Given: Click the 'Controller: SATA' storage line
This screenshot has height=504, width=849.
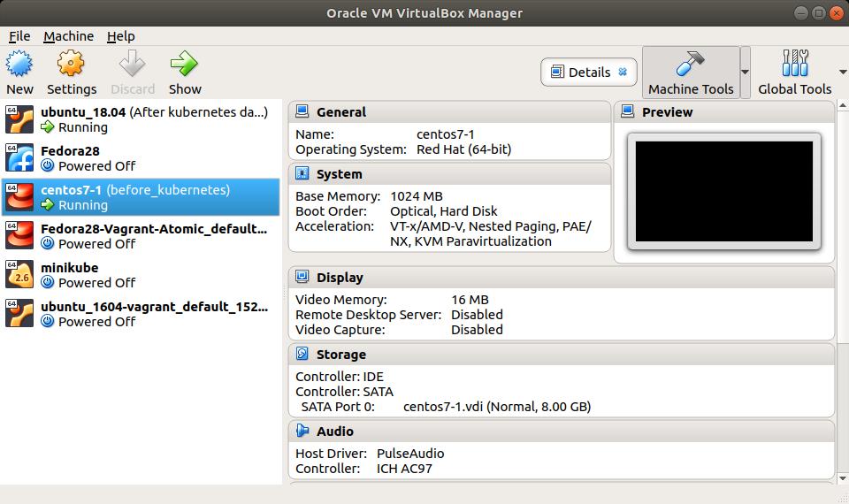Looking at the screenshot, I should tap(344, 392).
